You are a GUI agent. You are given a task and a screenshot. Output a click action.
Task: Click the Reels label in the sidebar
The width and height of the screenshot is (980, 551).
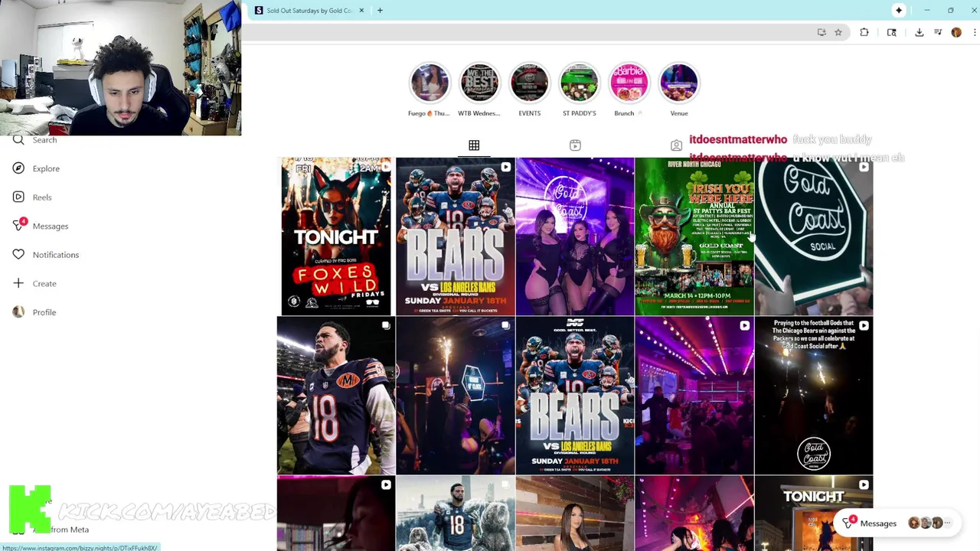click(x=42, y=197)
